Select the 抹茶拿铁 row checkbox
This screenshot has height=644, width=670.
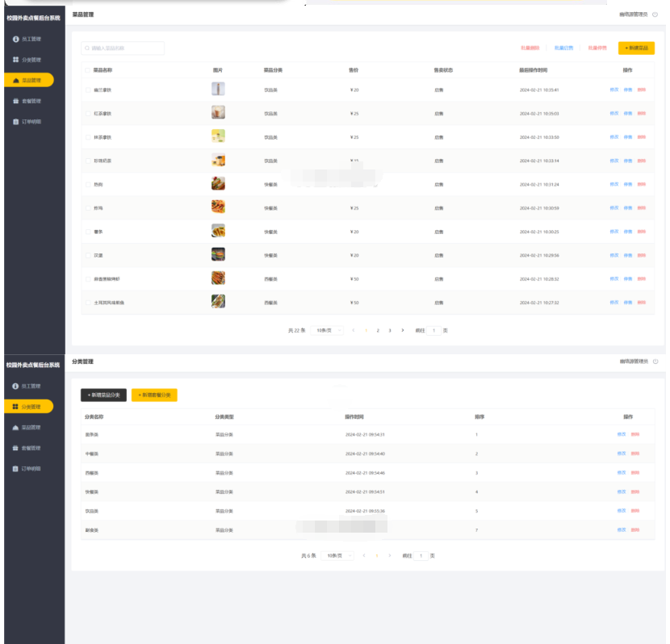(x=88, y=137)
